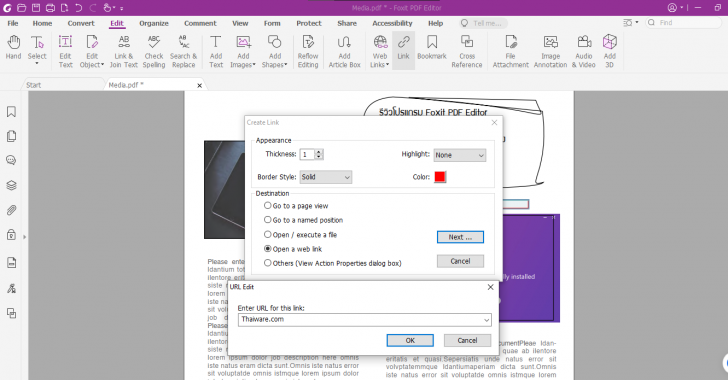Expand the Select tool dropdown arrow

[x=37, y=64]
